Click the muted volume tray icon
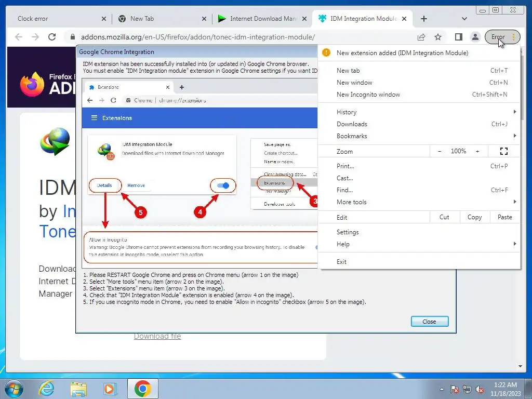This screenshot has width=532, height=399. pos(480,389)
